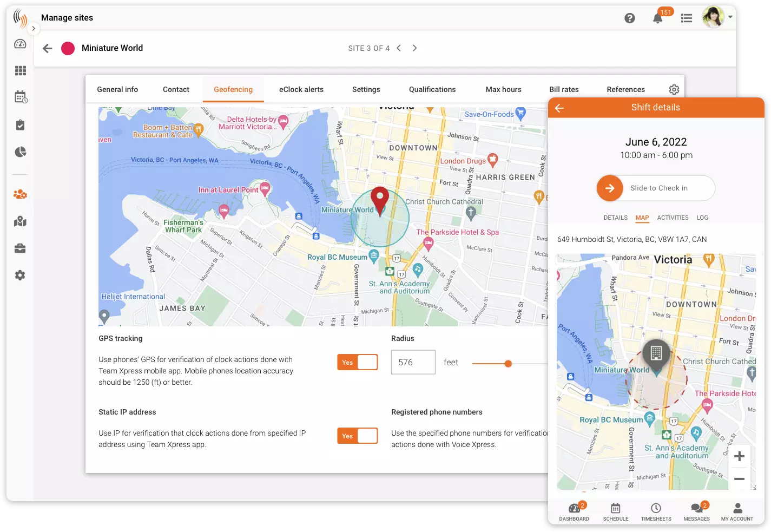Open the list view icon in header
Viewport: 771px width, 532px height.
coord(687,18)
